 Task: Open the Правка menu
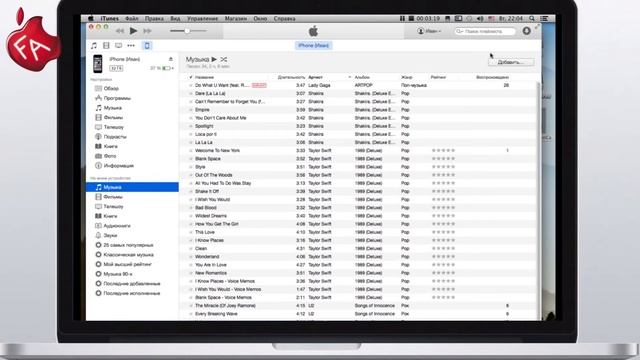(154, 19)
